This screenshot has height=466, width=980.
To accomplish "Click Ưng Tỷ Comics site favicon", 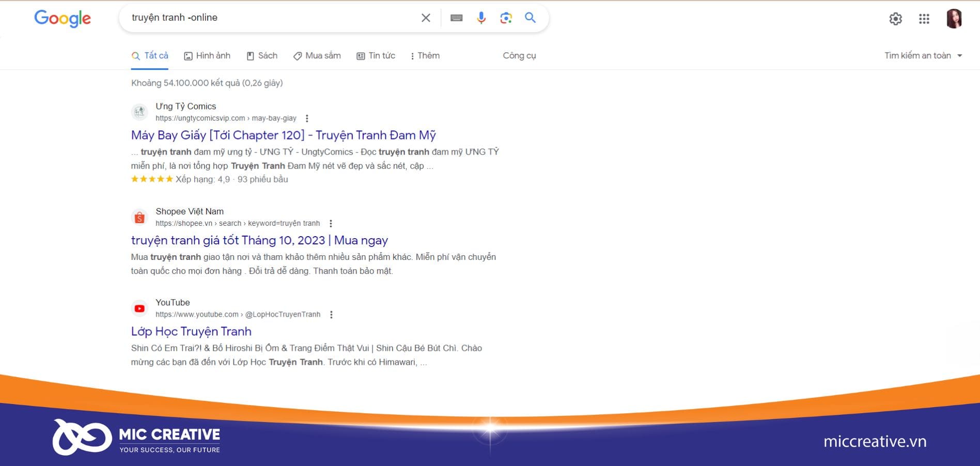I will (x=139, y=112).
